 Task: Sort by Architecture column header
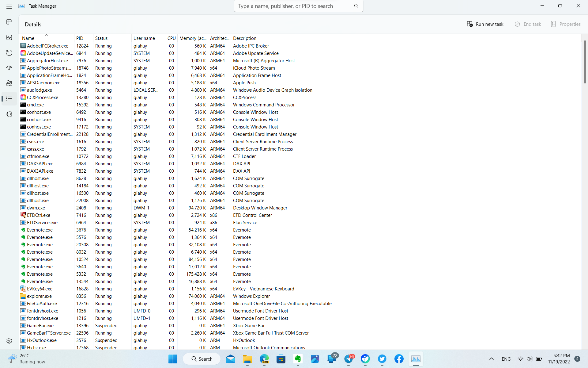pos(220,38)
